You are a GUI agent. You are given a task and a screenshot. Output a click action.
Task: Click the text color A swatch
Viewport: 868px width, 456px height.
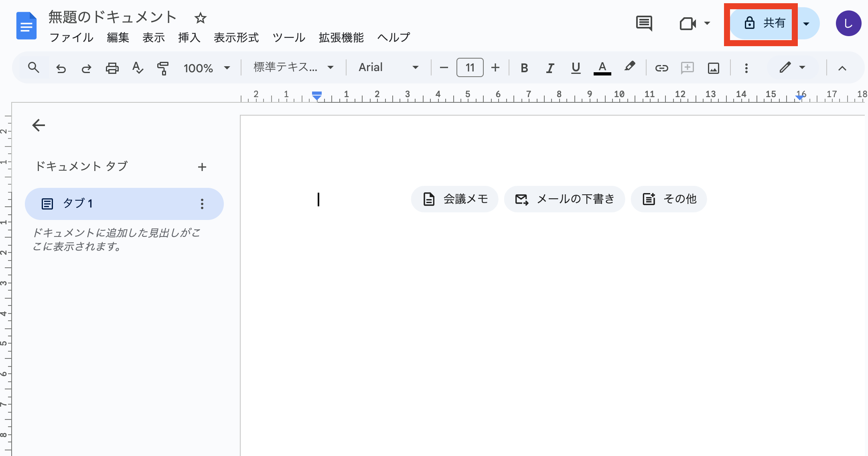click(602, 68)
